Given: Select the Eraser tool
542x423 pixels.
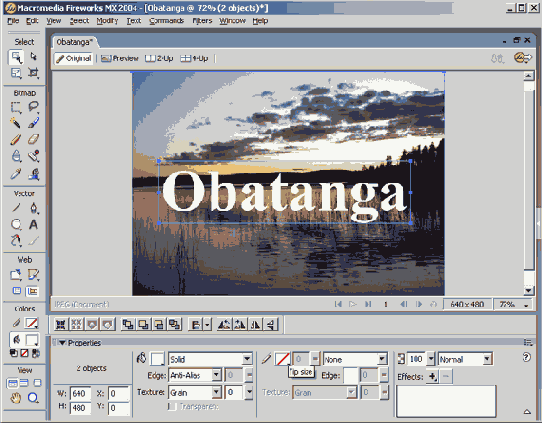Looking at the screenshot, I should click(x=33, y=139).
